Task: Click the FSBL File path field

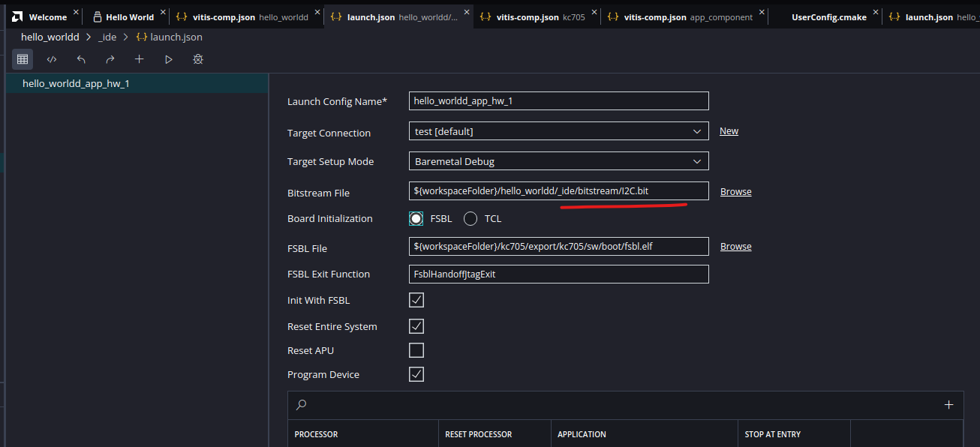Action: pyautogui.click(x=559, y=246)
